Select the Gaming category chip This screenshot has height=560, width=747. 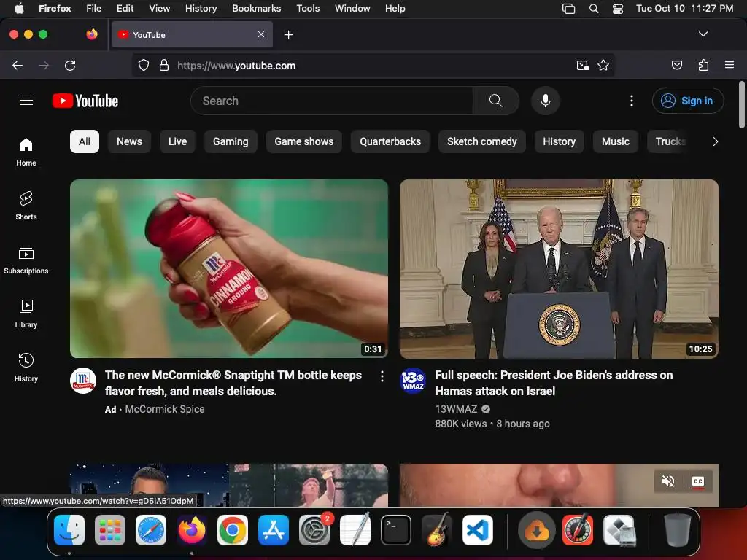click(231, 141)
